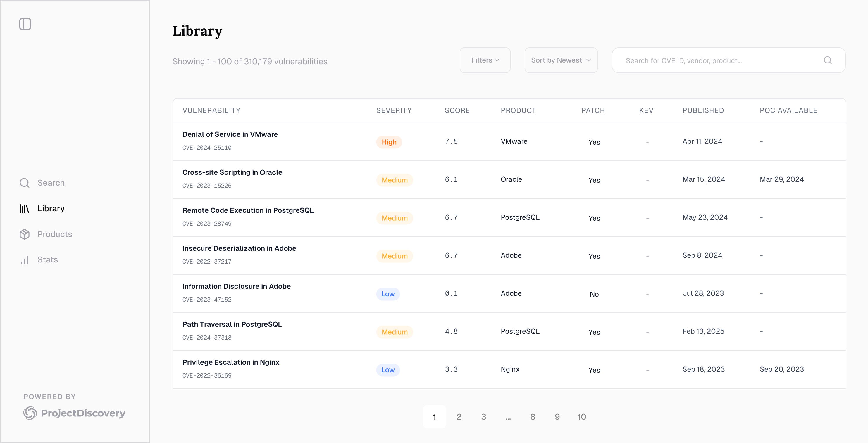Image resolution: width=868 pixels, height=443 pixels.
Task: Open the Products menu item
Action: [x=55, y=234]
